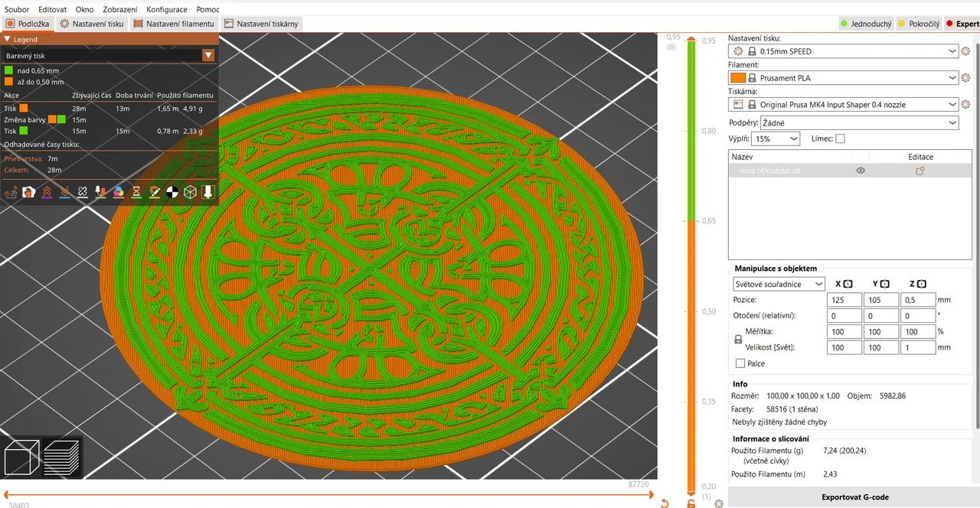Toggle travel moves icon in legend toolbar
The width and height of the screenshot is (980, 508).
[x=11, y=191]
